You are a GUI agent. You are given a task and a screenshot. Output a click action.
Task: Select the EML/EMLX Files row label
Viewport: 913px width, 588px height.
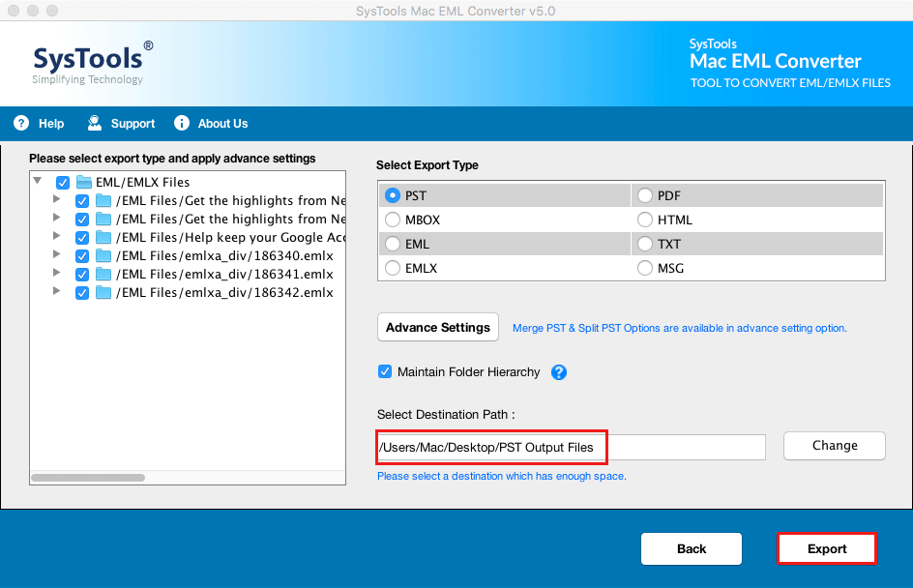[x=143, y=182]
